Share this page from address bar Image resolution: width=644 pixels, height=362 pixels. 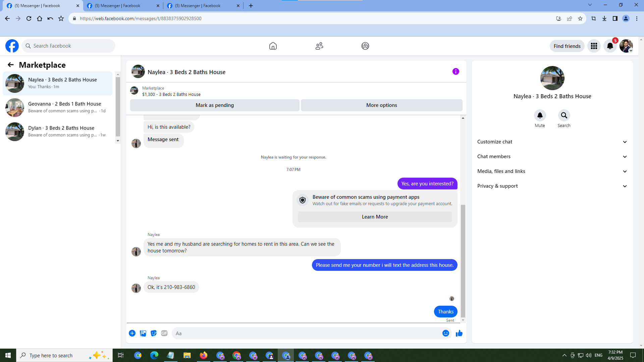click(x=570, y=18)
